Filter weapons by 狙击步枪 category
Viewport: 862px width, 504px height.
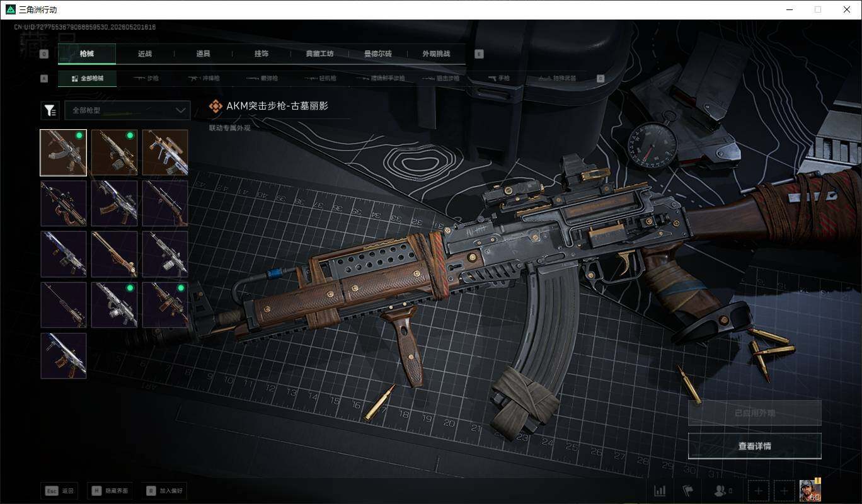tap(442, 79)
